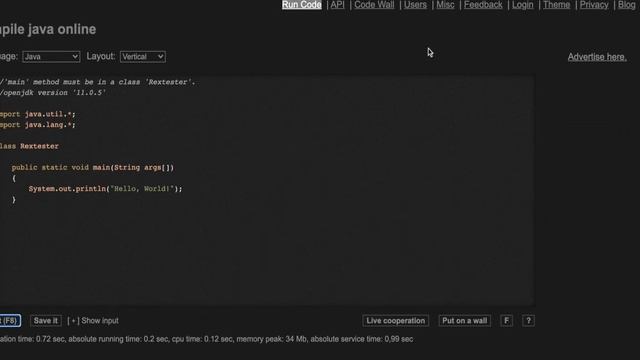Click the import java.util line

[38, 114]
